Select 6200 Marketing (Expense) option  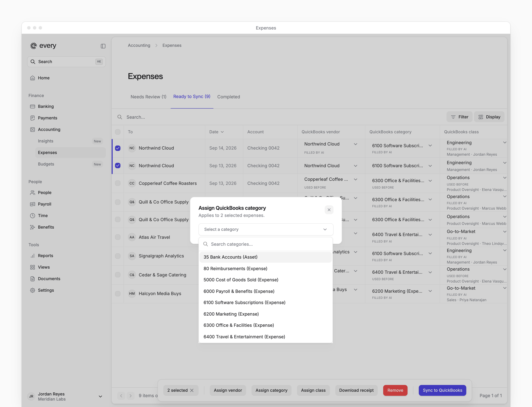265,314
